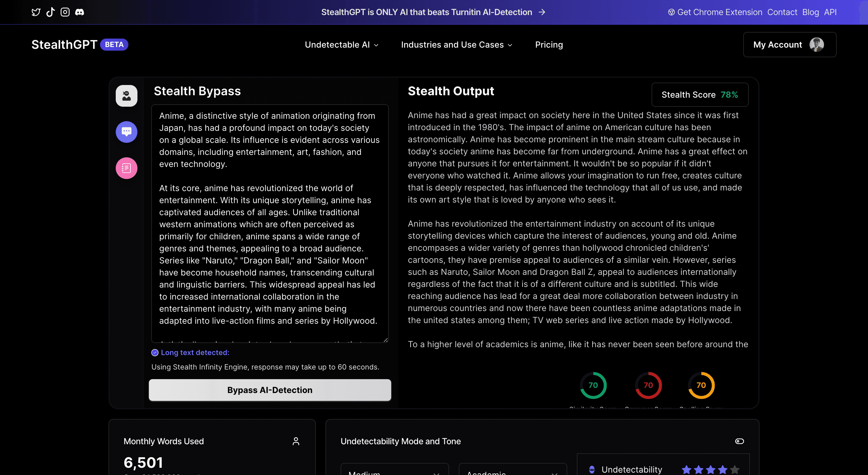Open the pink document sidebar icon
868x475 pixels.
coord(126,168)
